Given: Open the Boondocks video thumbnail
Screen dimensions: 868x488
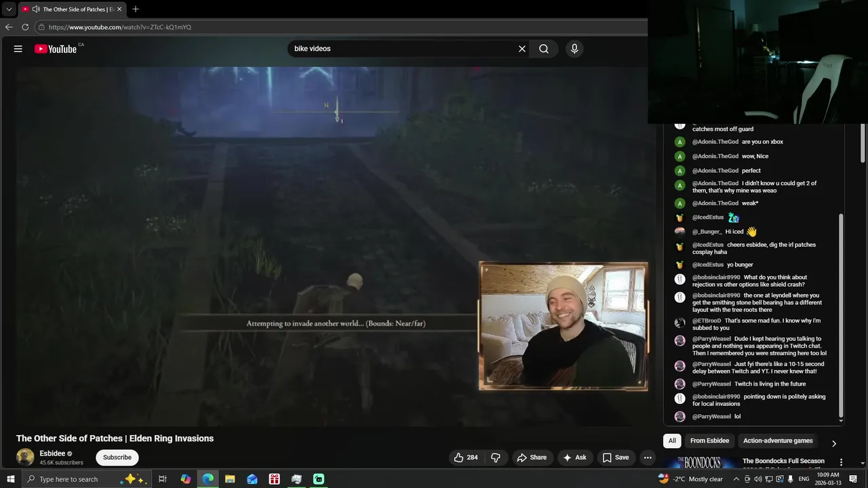Looking at the screenshot, I should (x=701, y=463).
